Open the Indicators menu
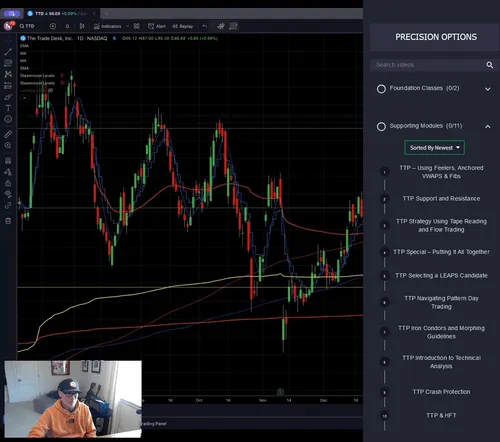The height and width of the screenshot is (442, 500). click(x=107, y=26)
